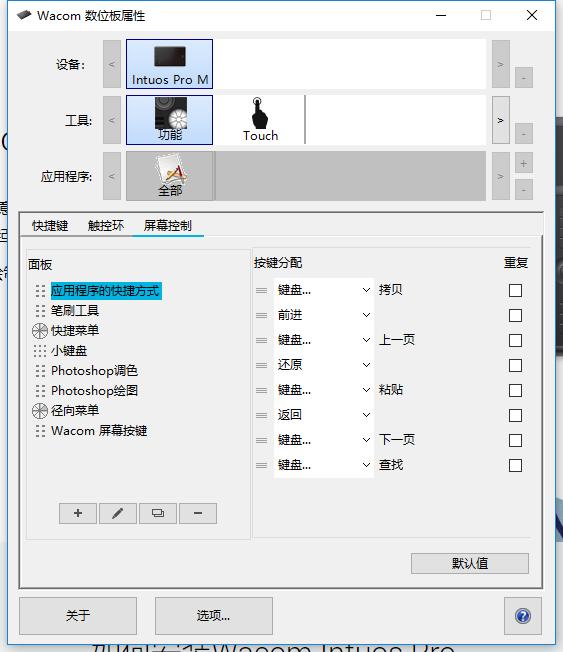Minimize the Wacom 数位板属性 window
The height and width of the screenshot is (652, 563).
(x=441, y=15)
